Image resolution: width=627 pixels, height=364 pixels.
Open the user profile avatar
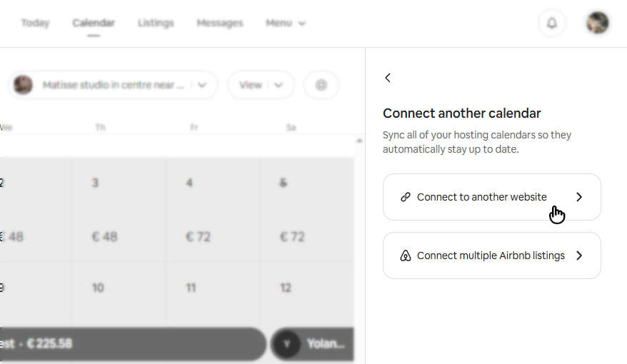[x=597, y=23]
